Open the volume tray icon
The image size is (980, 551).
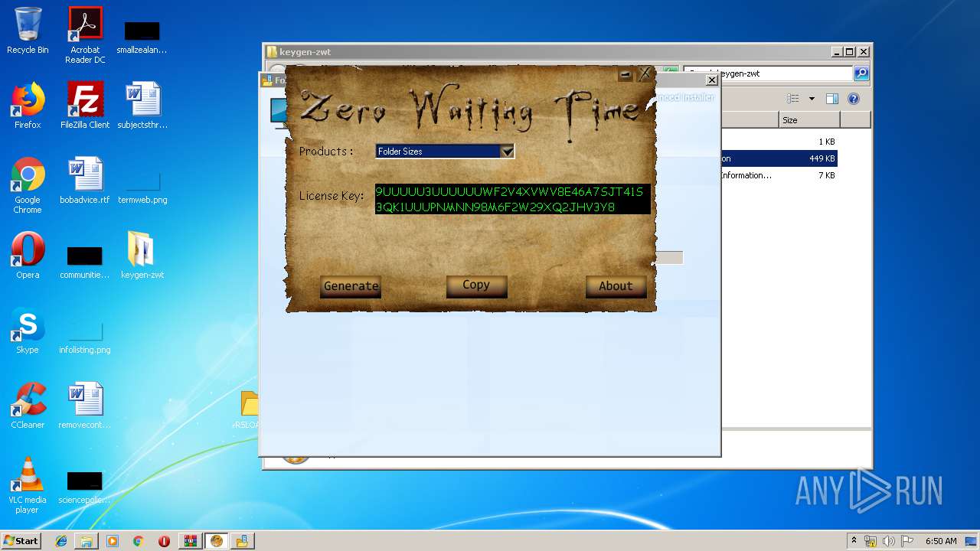pos(889,541)
